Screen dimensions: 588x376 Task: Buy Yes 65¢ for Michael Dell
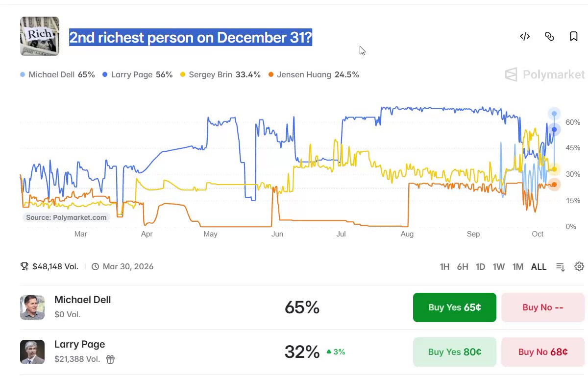tap(455, 307)
